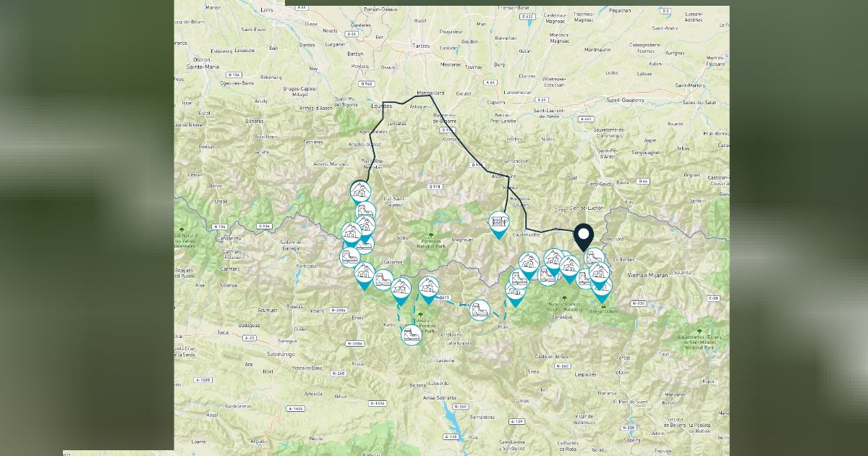868x456 pixels.
Task: Click the dark location pin near Luchon
Action: pyautogui.click(x=584, y=236)
